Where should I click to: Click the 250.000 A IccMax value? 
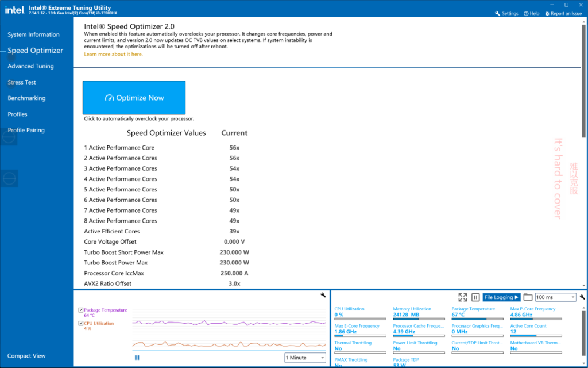click(234, 273)
